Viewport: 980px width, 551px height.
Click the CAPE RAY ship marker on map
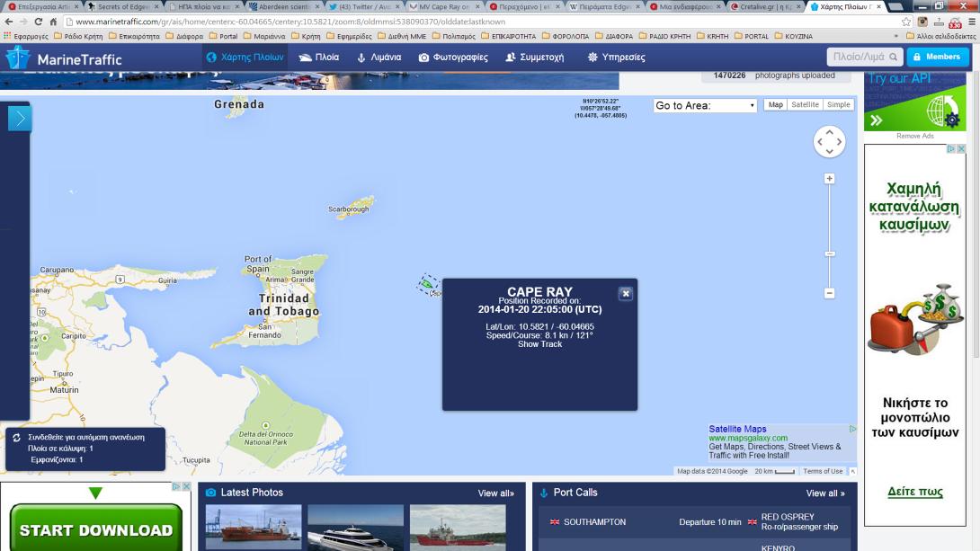[x=426, y=284]
